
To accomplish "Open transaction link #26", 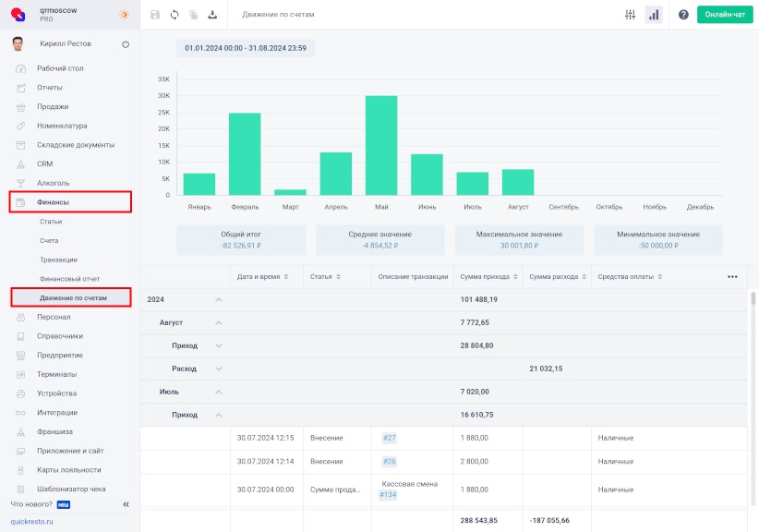I will [389, 461].
